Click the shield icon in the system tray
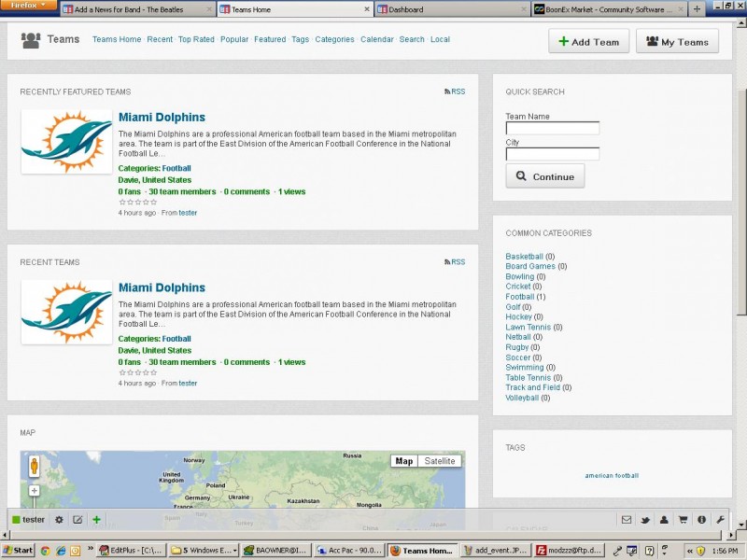This screenshot has height=560, width=747. (700, 551)
